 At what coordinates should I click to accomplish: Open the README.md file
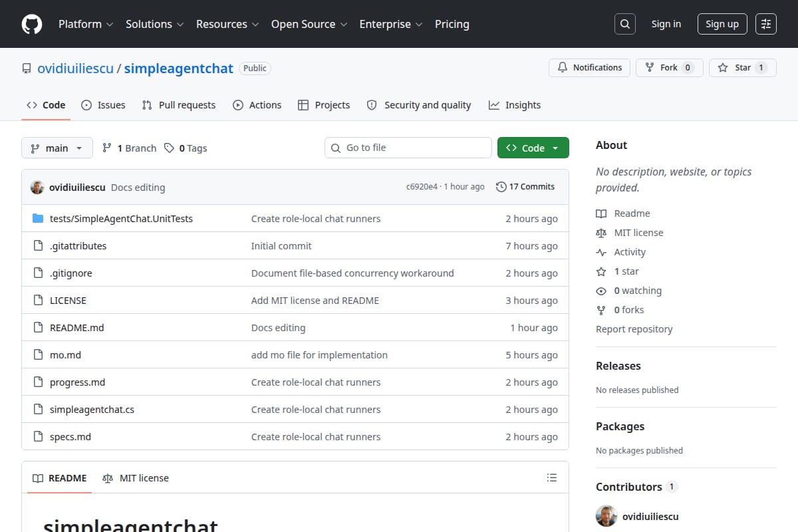(x=77, y=328)
